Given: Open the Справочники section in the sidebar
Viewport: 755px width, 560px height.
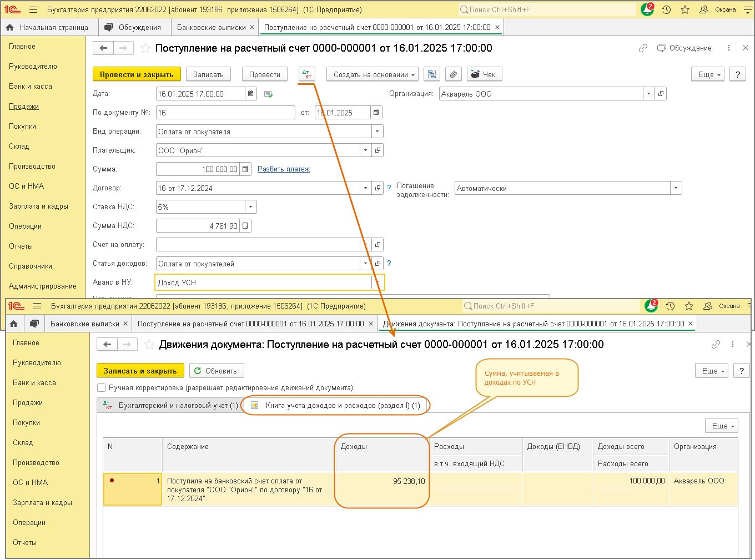Looking at the screenshot, I should (31, 266).
